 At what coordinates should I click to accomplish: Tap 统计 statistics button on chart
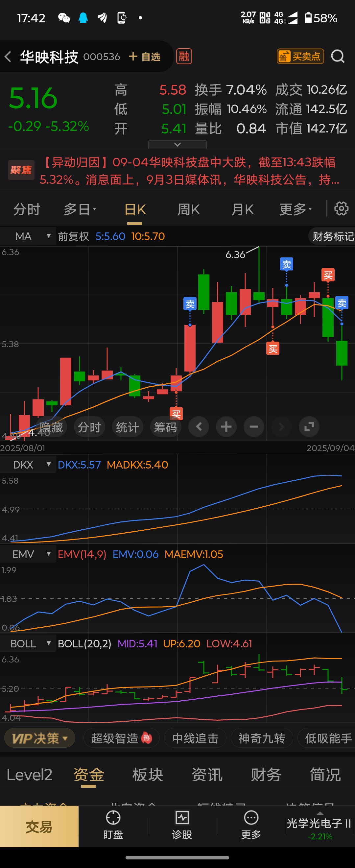[127, 427]
